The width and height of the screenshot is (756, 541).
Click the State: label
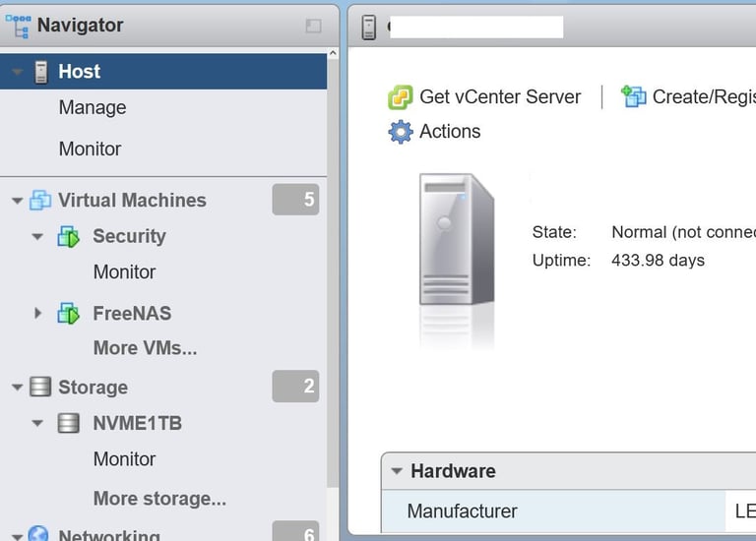[554, 232]
